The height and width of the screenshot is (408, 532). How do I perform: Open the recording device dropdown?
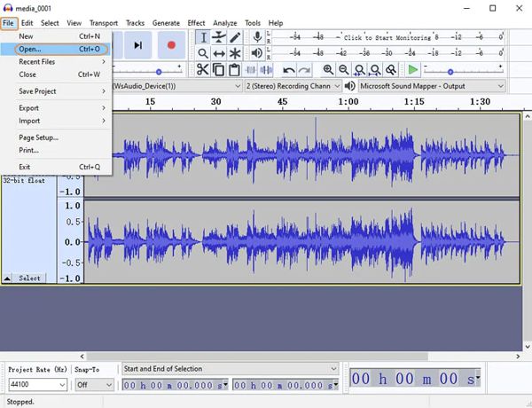click(176, 86)
